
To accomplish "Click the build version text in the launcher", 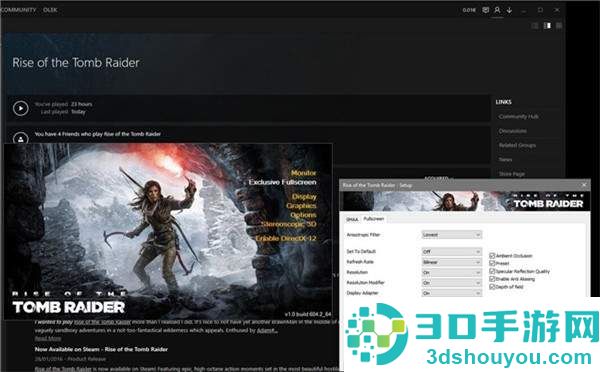I will [x=308, y=314].
